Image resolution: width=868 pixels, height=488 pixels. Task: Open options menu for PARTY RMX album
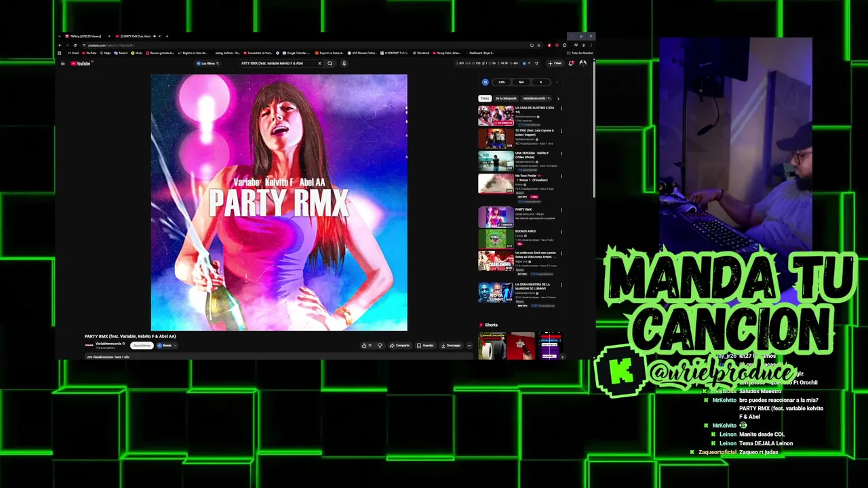coord(561,210)
